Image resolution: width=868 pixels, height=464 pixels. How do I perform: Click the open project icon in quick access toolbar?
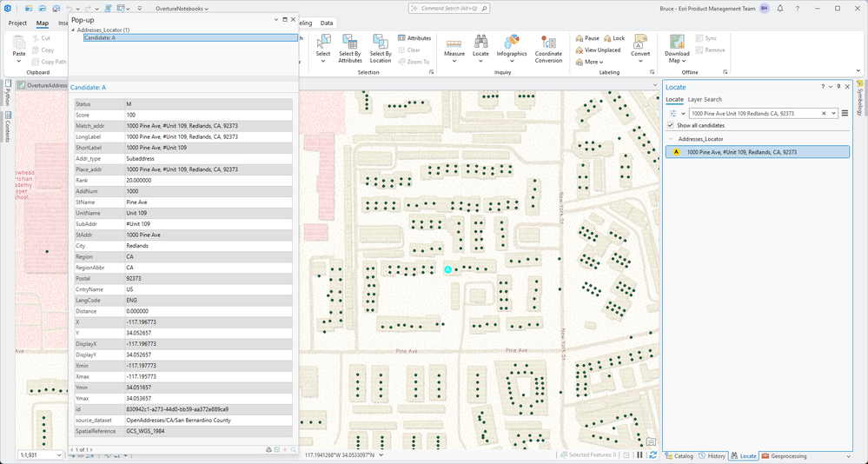click(42, 9)
